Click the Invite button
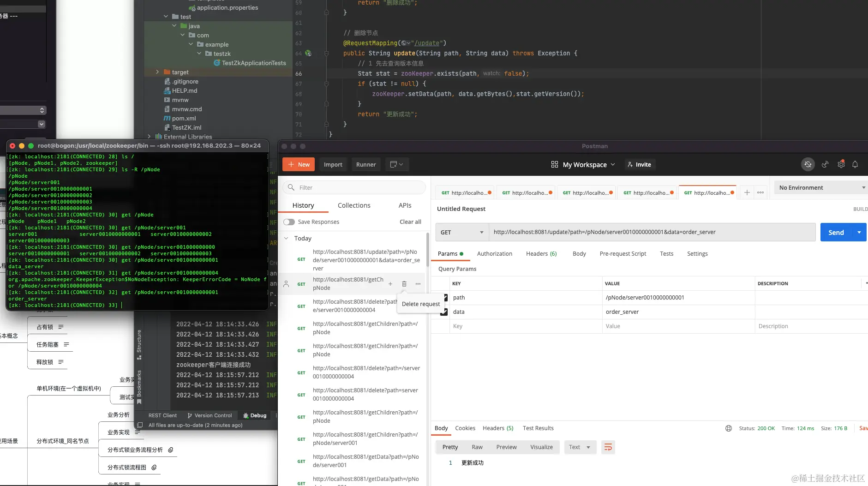 click(639, 164)
